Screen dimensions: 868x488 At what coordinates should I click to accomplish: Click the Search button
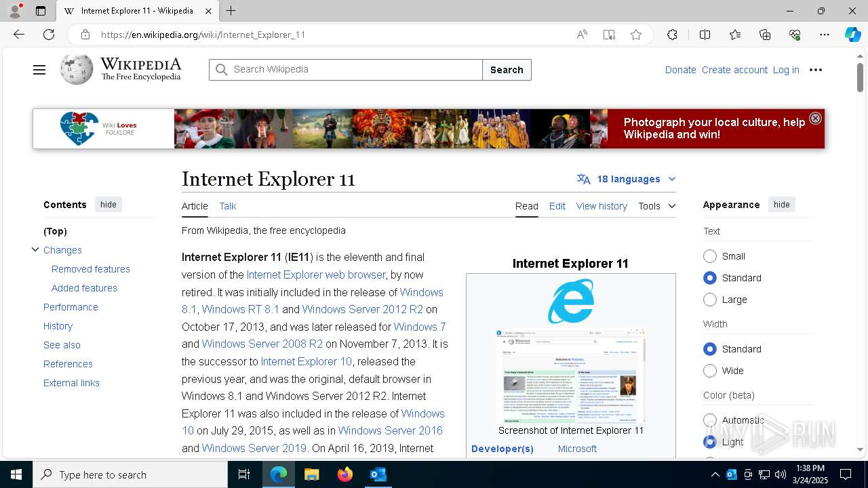[x=507, y=70]
